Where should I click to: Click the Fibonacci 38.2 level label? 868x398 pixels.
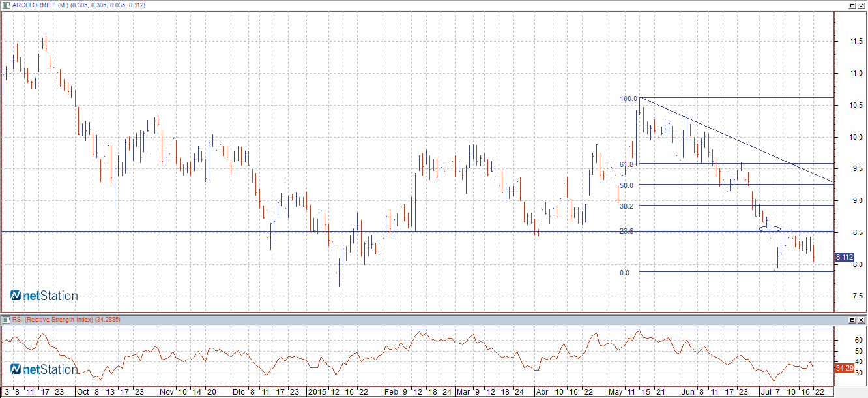tap(627, 206)
